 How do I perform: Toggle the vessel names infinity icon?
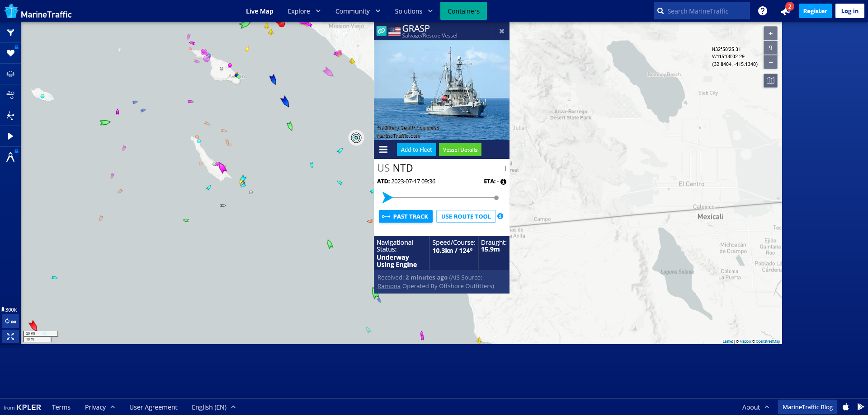(10, 322)
